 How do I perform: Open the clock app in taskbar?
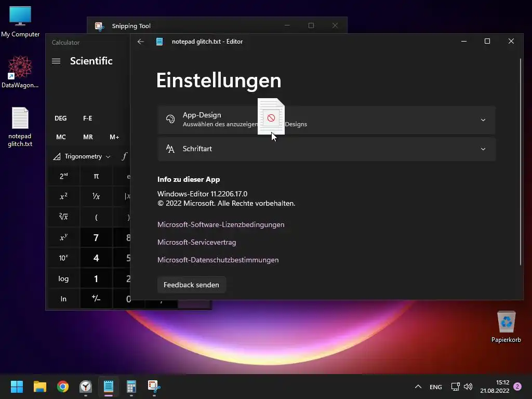tap(86, 387)
